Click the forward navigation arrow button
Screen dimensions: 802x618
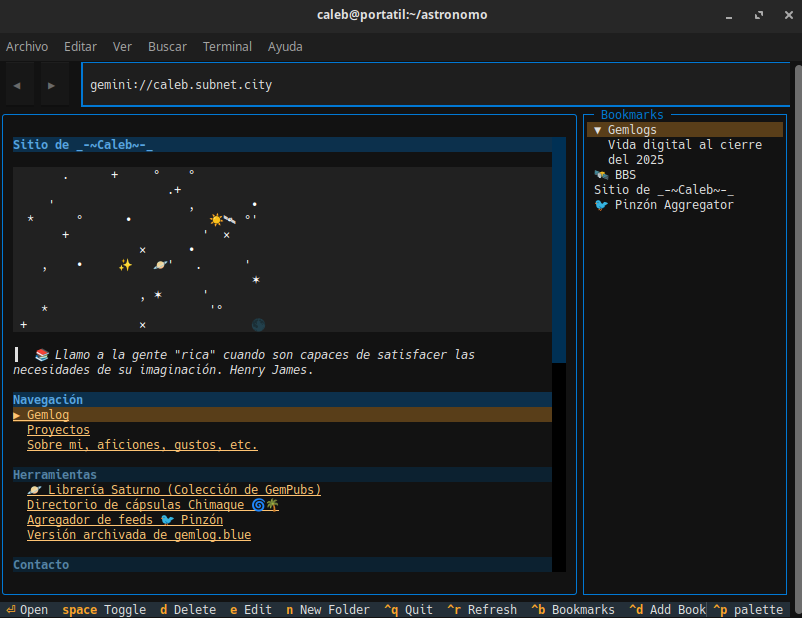tap(51, 85)
